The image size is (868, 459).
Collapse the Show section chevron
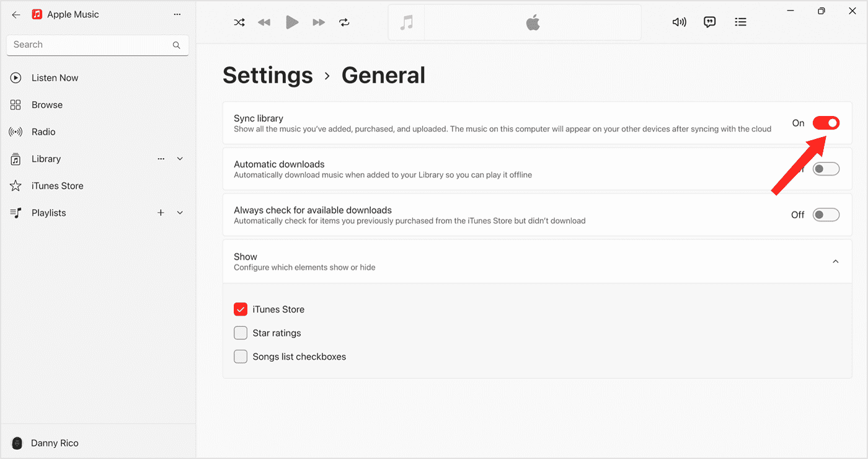point(835,262)
